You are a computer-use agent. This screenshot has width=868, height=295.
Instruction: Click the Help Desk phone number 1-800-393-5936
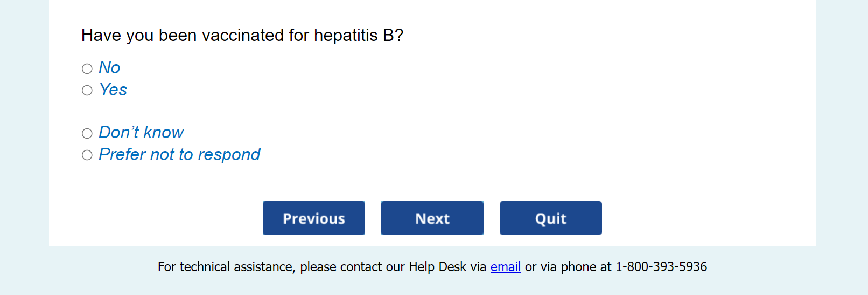point(661,267)
